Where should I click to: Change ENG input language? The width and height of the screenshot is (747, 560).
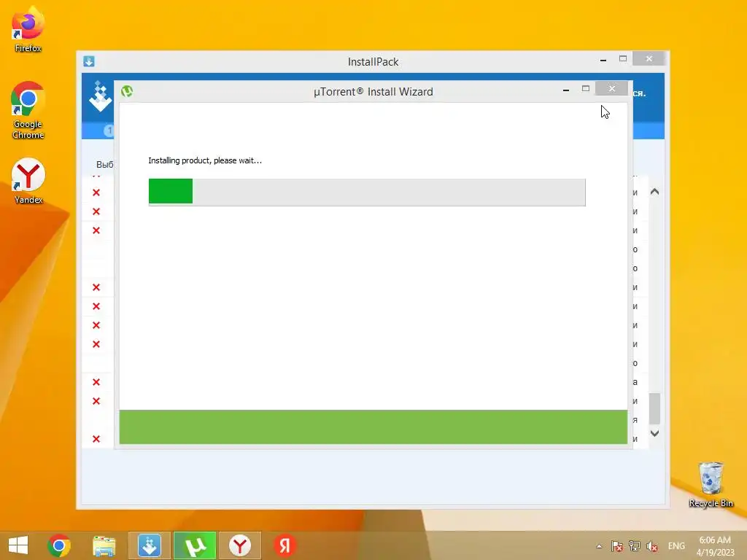(x=676, y=546)
